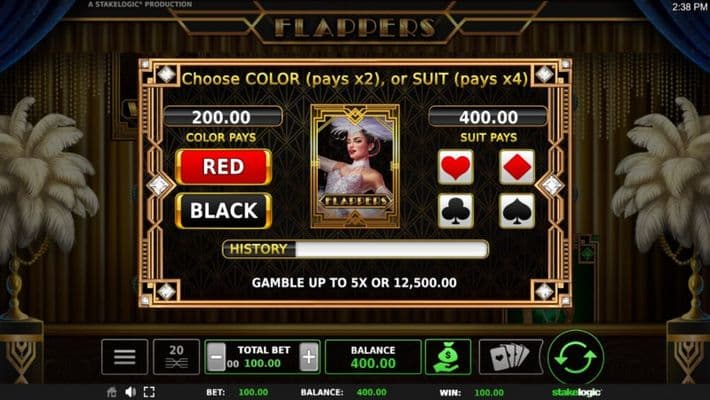This screenshot has width=710, height=400.
Task: Choose the clubs suit card
Action: tap(456, 211)
